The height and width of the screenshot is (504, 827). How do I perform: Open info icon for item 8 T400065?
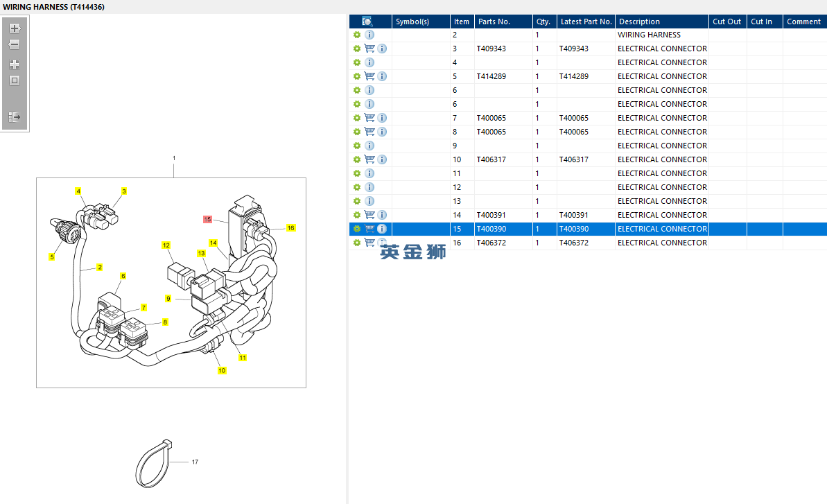tap(383, 132)
